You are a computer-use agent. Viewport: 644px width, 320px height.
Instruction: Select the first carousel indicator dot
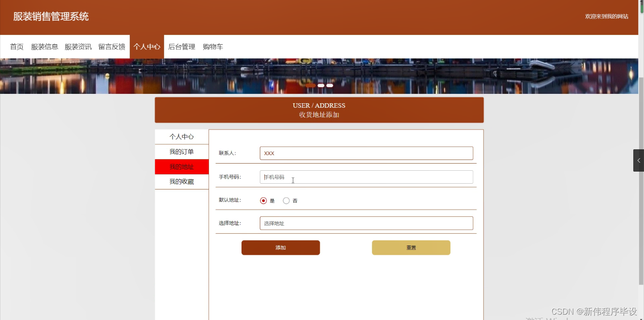tap(311, 85)
